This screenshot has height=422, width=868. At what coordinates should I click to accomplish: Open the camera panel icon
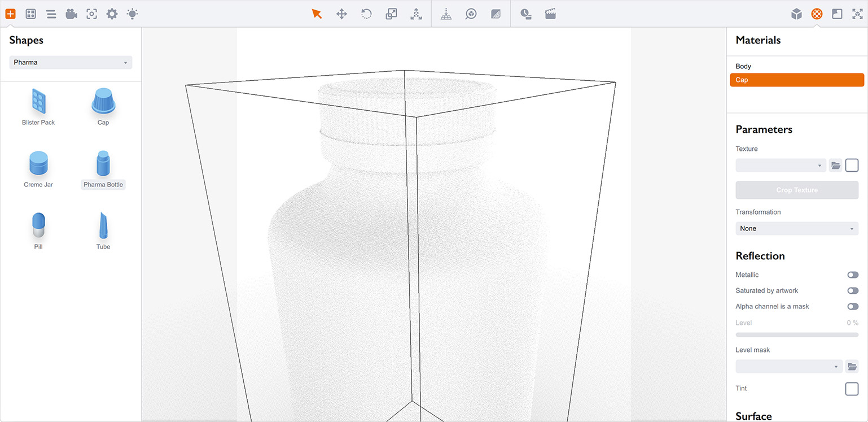71,14
